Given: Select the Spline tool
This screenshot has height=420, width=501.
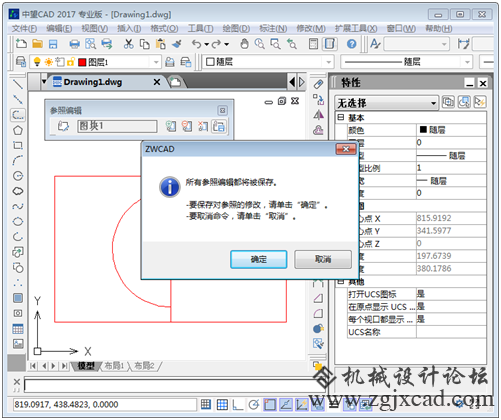Looking at the screenshot, I should coord(18,206).
